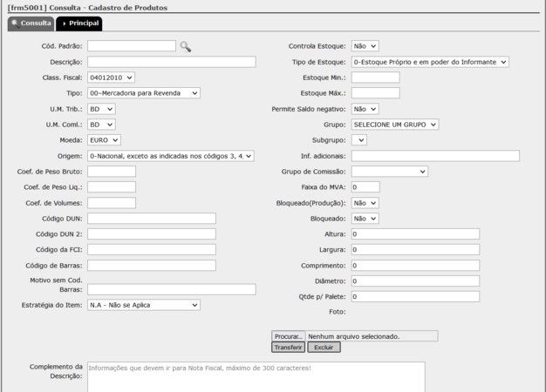
Task: Open the U.M. Trib. dropdown
Action: [x=101, y=109]
